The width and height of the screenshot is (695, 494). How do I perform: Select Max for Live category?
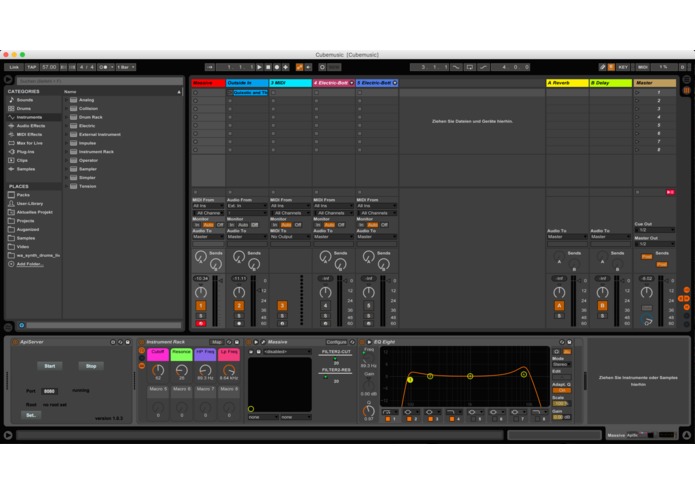[x=30, y=143]
